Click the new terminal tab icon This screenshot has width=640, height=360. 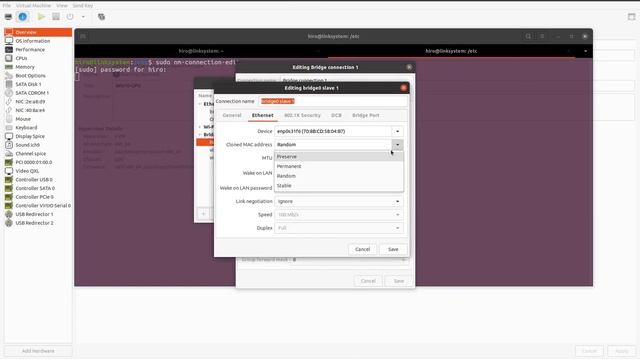click(x=83, y=36)
